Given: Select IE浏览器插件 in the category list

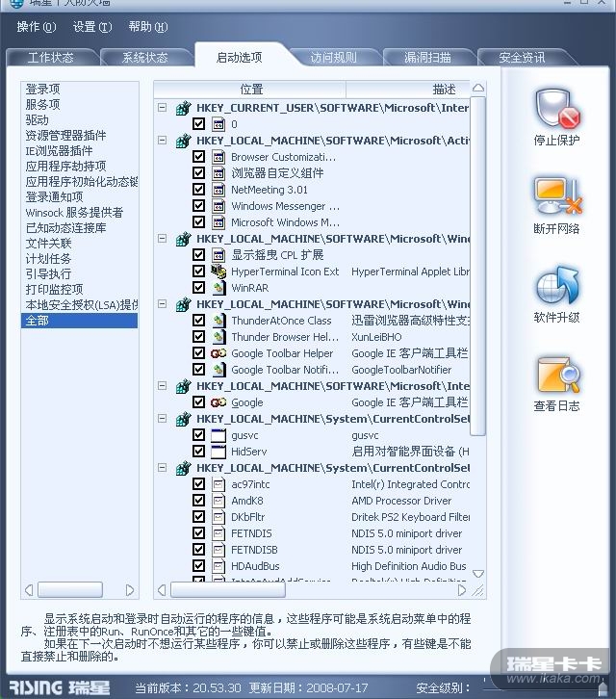Looking at the screenshot, I should (60, 150).
